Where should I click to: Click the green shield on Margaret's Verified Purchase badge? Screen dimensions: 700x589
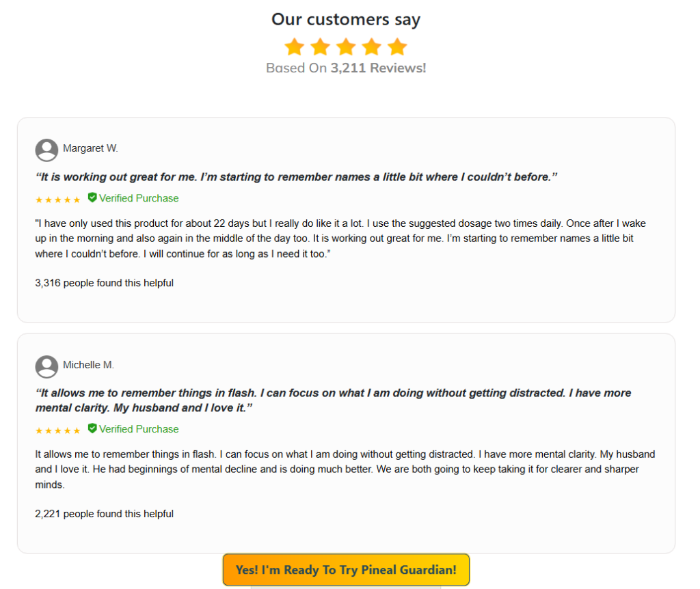[x=92, y=197]
